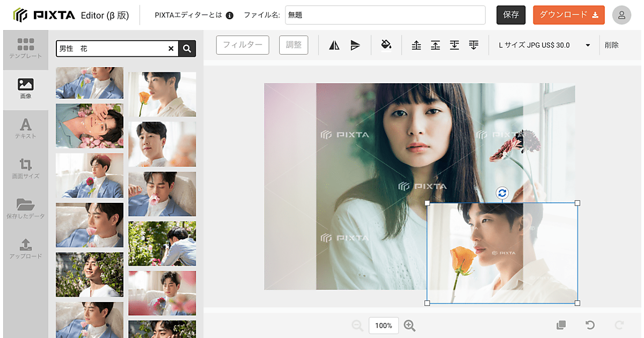644x338 pixels.
Task: Open the アップロード sidebar tab
Action: 25,249
